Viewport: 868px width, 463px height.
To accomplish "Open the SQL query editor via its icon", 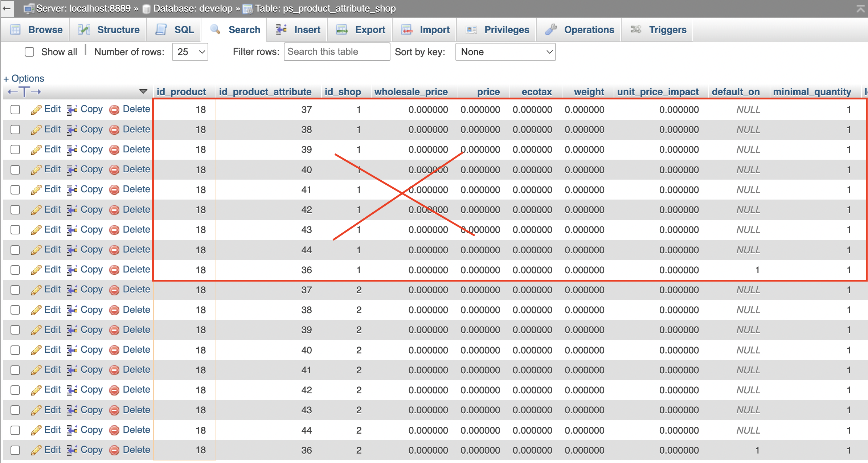I will 161,29.
